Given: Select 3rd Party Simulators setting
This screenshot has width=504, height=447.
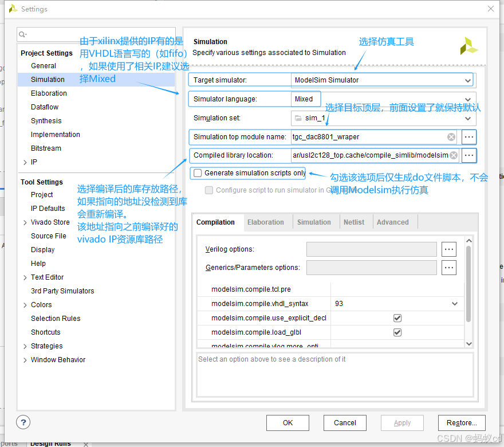Looking at the screenshot, I should click(62, 291).
